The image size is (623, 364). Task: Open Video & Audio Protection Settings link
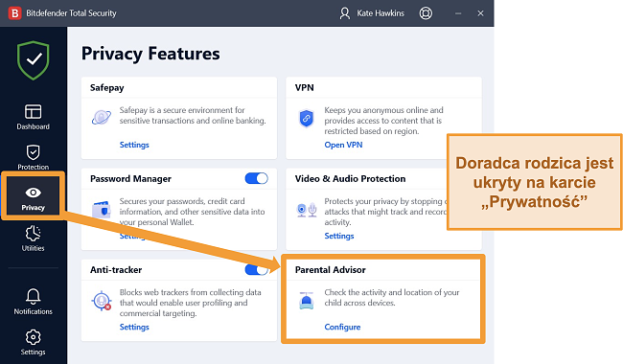coord(339,236)
